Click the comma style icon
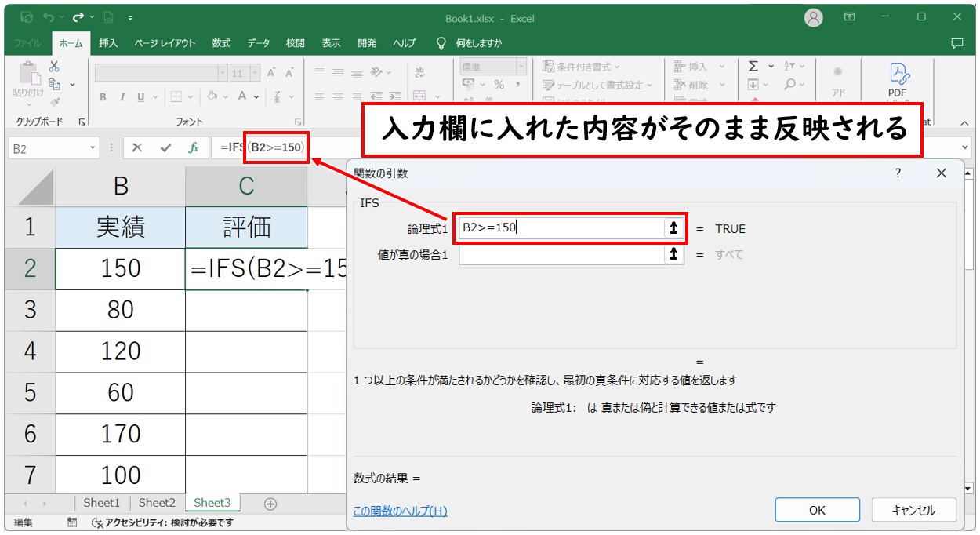980x535 pixels. [517, 85]
